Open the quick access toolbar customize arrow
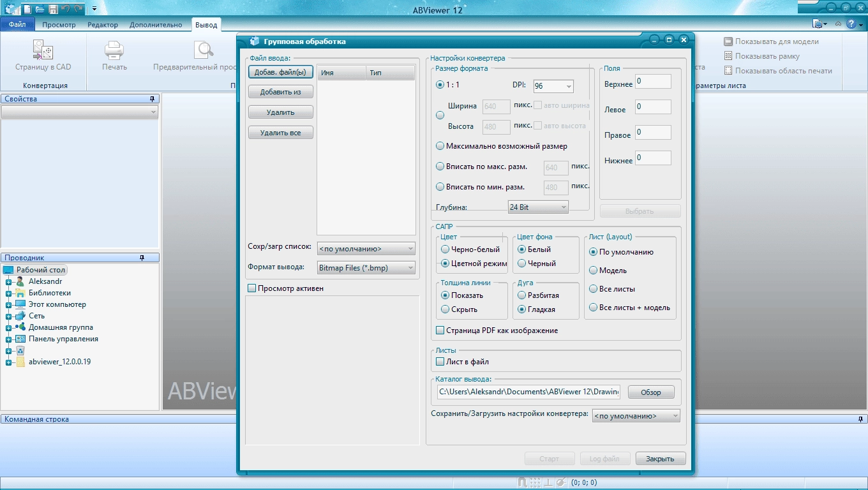Screen dimensions: 868x490 pos(94,9)
